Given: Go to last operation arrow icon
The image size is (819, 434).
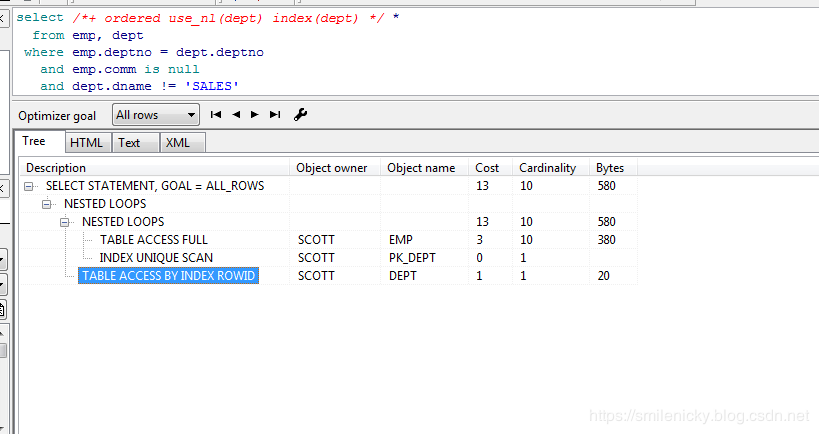Looking at the screenshot, I should click(x=275, y=114).
